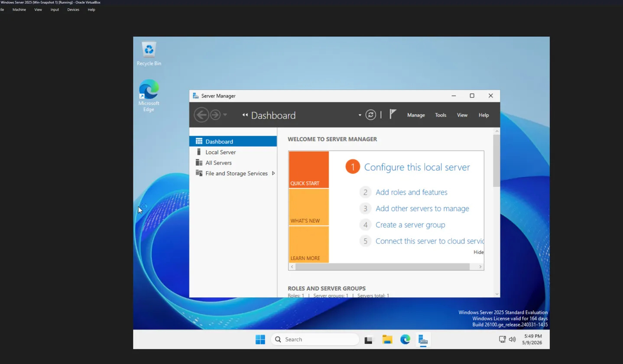Open navigation history dropdown beside forward arrow
623x364 pixels.
(225, 115)
